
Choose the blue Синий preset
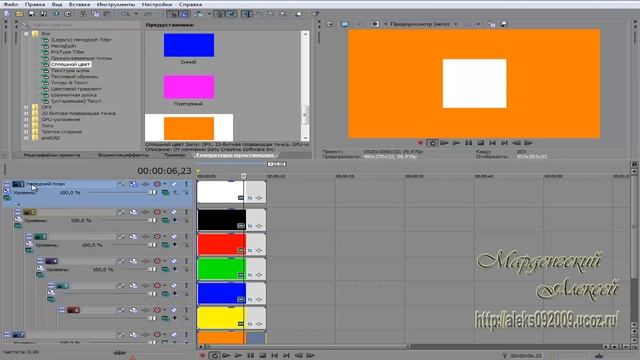(189, 45)
